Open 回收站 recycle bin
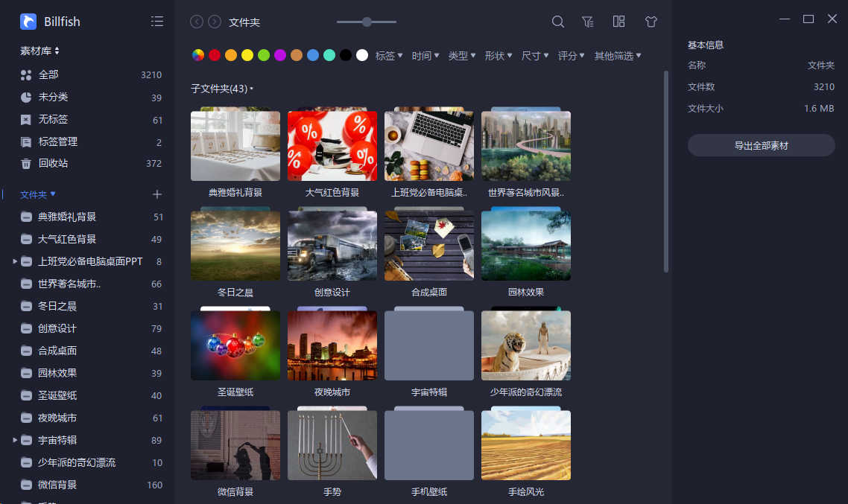This screenshot has width=848, height=504. (x=91, y=163)
